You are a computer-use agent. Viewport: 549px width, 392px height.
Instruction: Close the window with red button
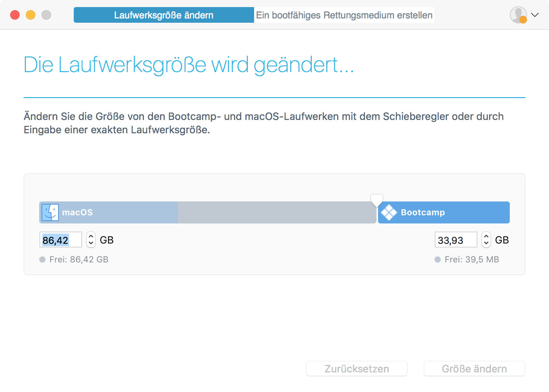coord(15,15)
